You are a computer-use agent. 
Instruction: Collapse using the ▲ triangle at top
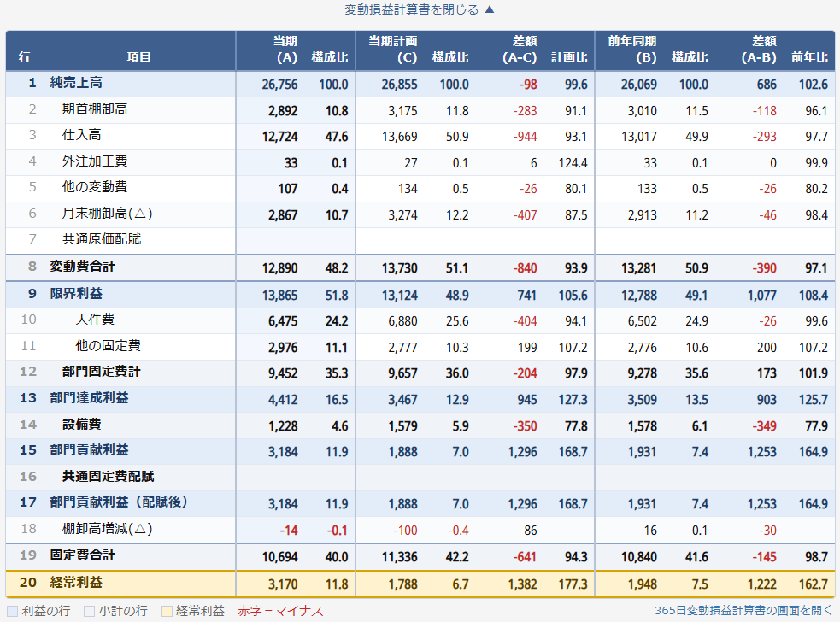pos(490,9)
